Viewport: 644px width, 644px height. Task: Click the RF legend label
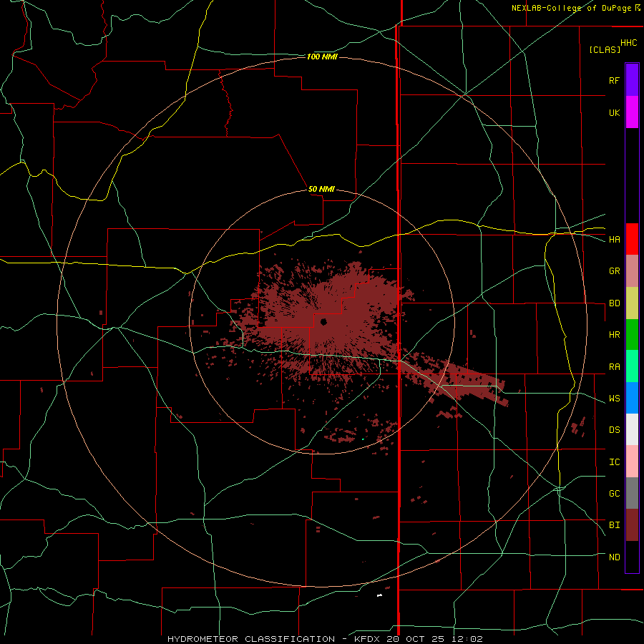point(614,81)
